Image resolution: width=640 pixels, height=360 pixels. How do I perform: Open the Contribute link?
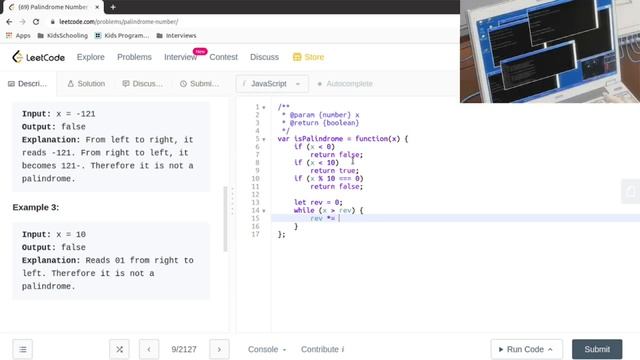322,349
